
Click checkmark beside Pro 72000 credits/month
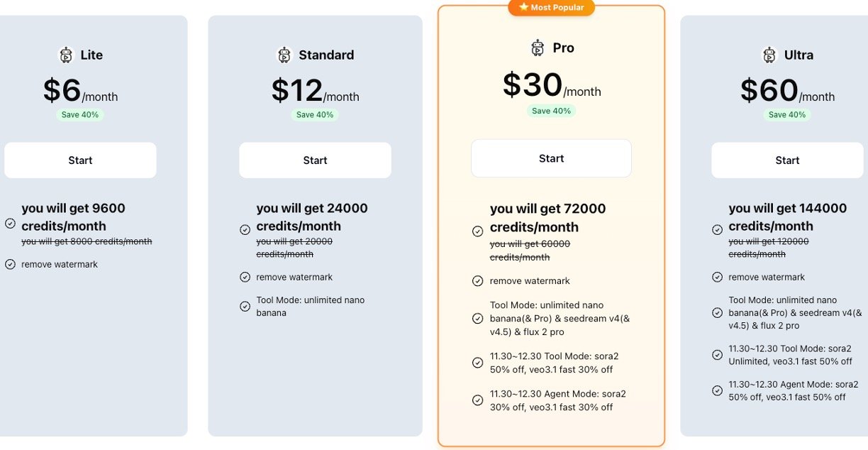478,231
